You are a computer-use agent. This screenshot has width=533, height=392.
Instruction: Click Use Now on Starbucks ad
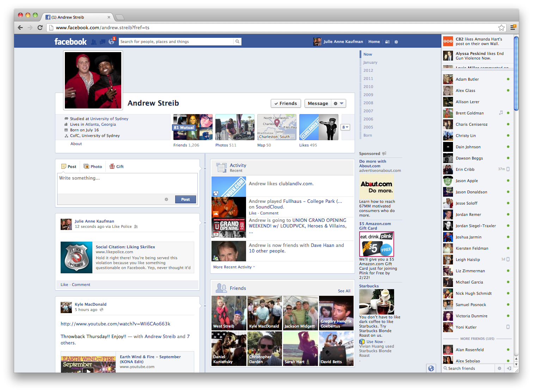[374, 342]
